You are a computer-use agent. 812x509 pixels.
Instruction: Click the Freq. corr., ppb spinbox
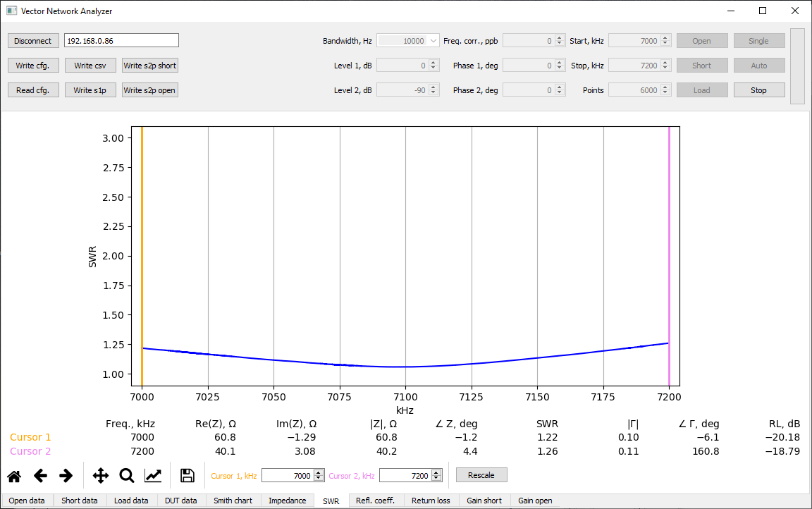(x=534, y=40)
